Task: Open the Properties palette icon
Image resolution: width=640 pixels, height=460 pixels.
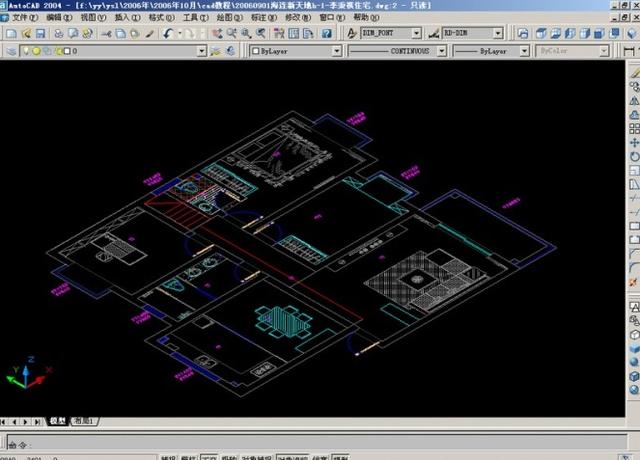Action: [279, 33]
